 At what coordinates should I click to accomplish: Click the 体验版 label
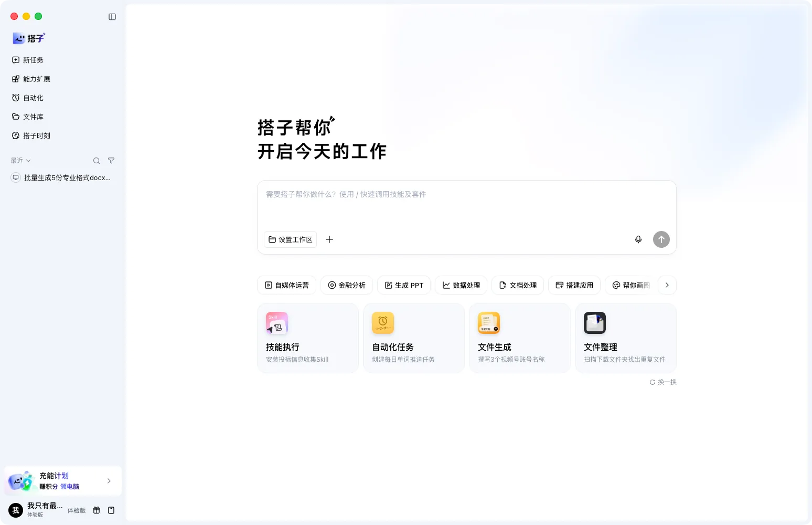click(x=77, y=510)
